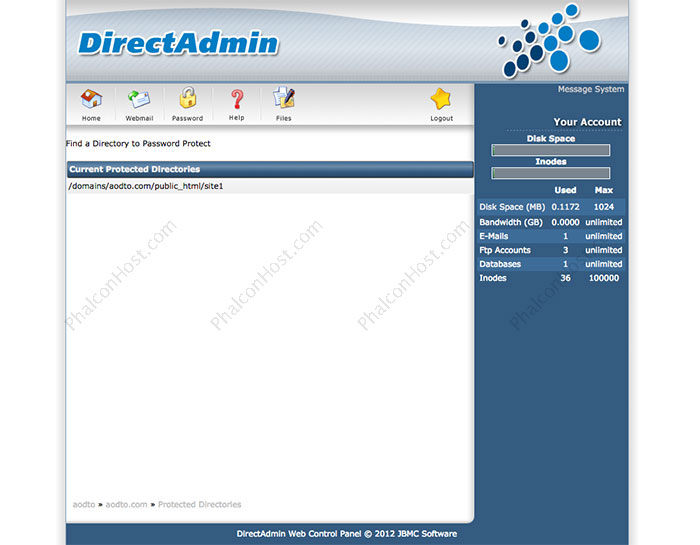The image size is (700, 545).
Task: Open the Home house icon
Action: tap(91, 98)
